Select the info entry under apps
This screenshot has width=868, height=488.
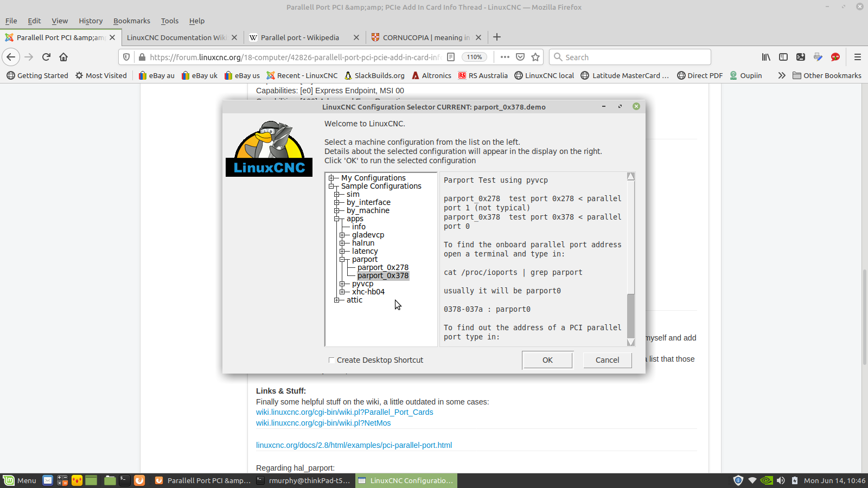[x=359, y=227]
